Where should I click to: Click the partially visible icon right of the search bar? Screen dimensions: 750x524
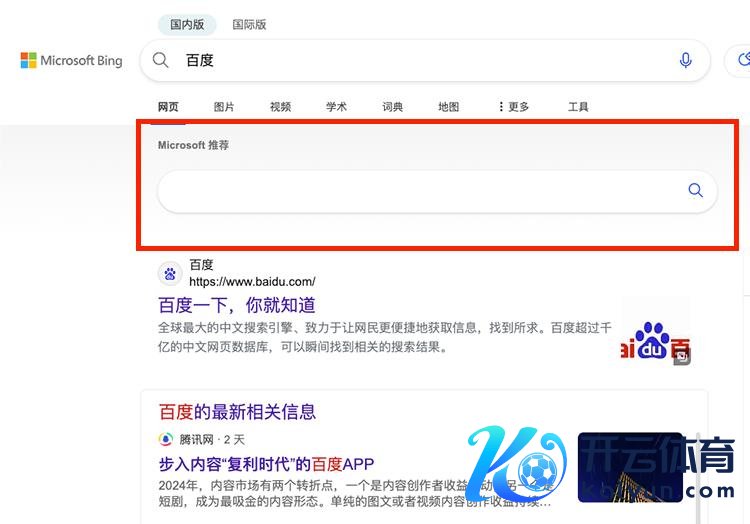pos(741,60)
